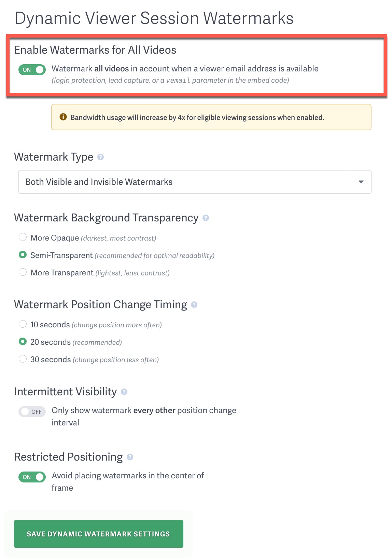Click Save Dynamic Watermark Settings

click(x=98, y=534)
